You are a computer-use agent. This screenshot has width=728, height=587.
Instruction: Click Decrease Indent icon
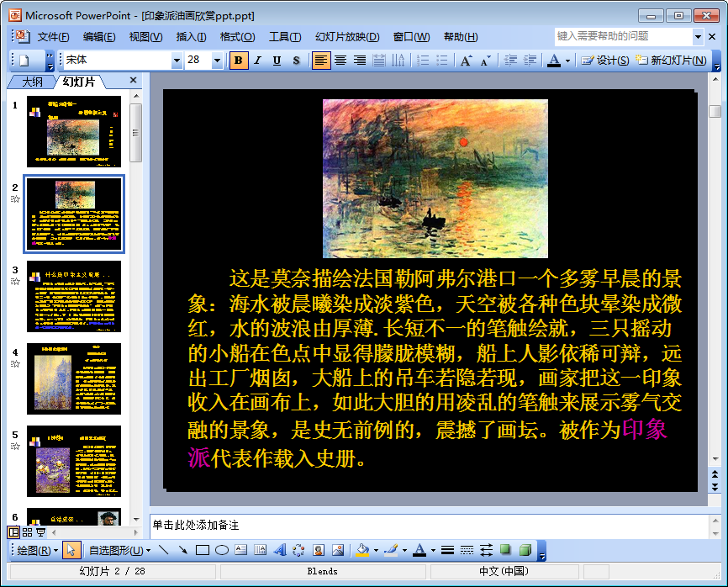(510, 61)
